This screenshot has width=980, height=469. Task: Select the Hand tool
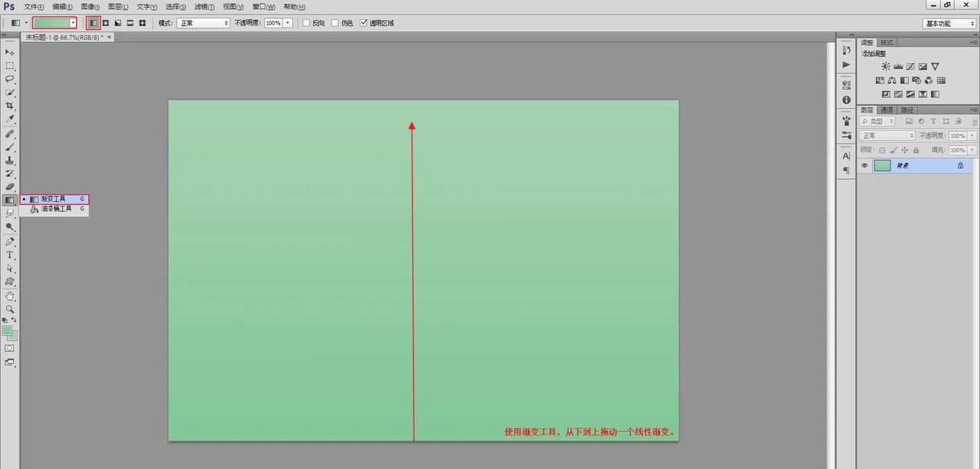coord(10,296)
